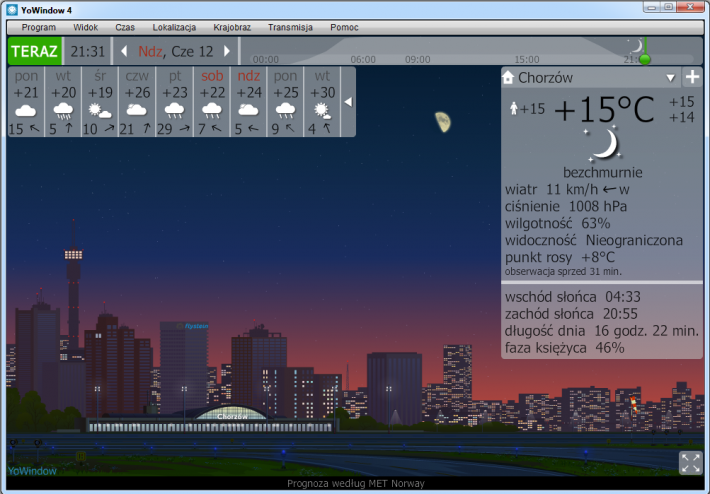Screen dimensions: 710x494
Task: Open the Transmisja menu
Action: point(290,28)
